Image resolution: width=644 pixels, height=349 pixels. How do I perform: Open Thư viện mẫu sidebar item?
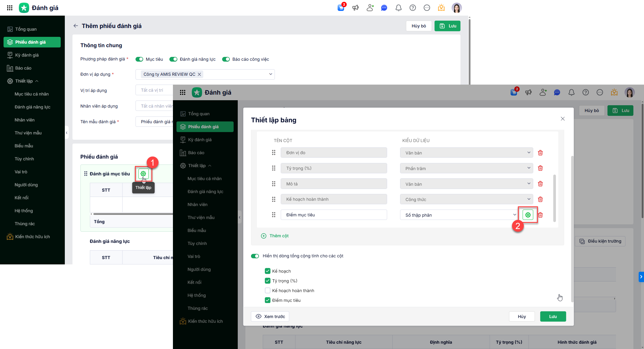point(28,133)
